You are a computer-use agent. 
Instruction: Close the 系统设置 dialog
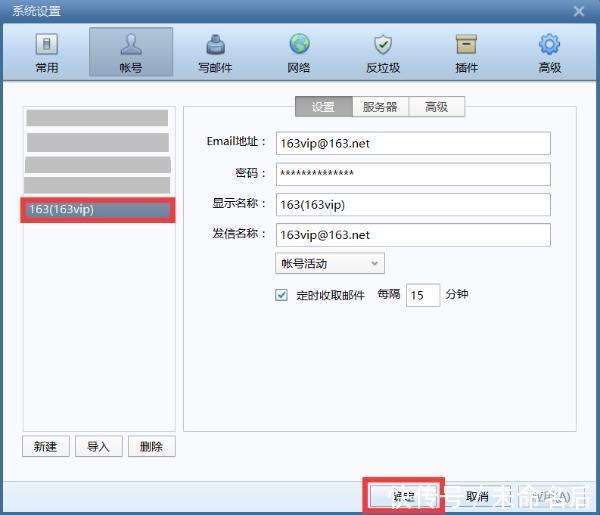coord(579,11)
